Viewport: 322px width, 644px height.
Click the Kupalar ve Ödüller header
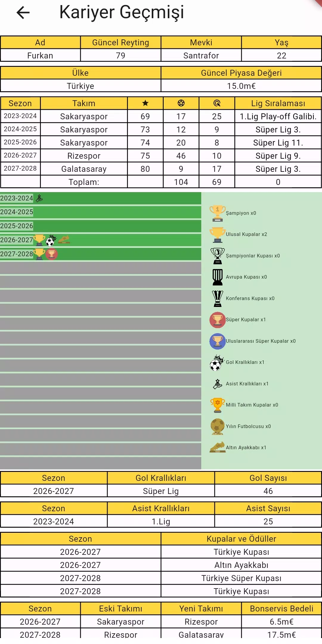click(x=241, y=539)
